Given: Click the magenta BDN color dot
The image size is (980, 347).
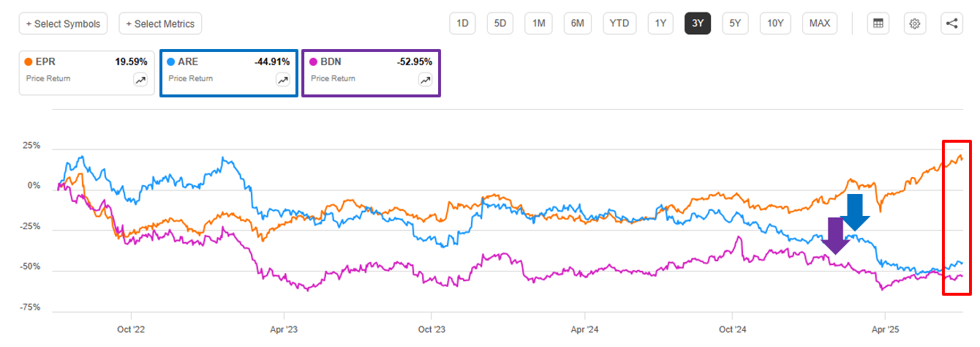Looking at the screenshot, I should (x=314, y=62).
